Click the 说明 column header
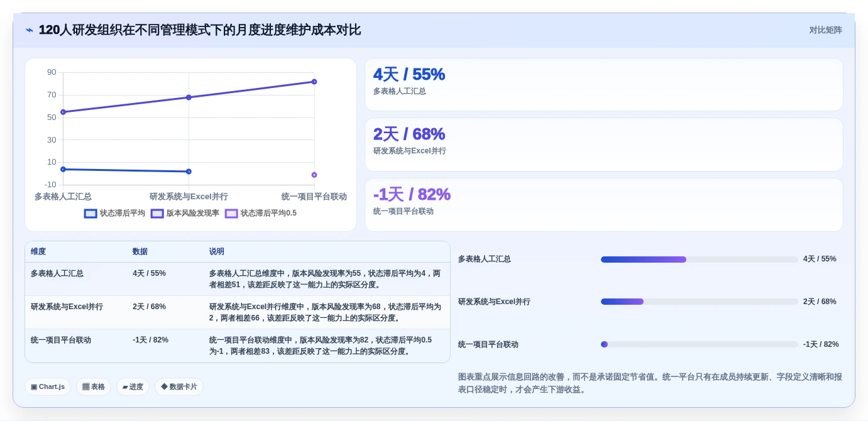This screenshot has width=868, height=421. [217, 251]
